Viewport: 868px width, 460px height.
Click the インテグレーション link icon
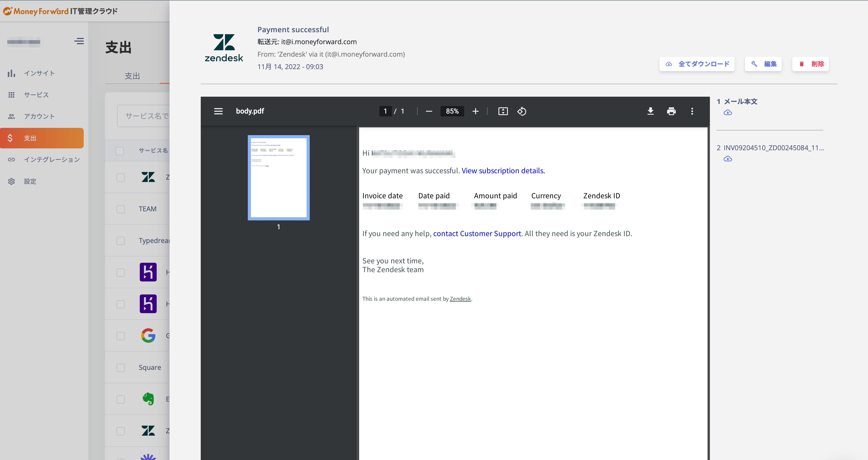point(11,159)
